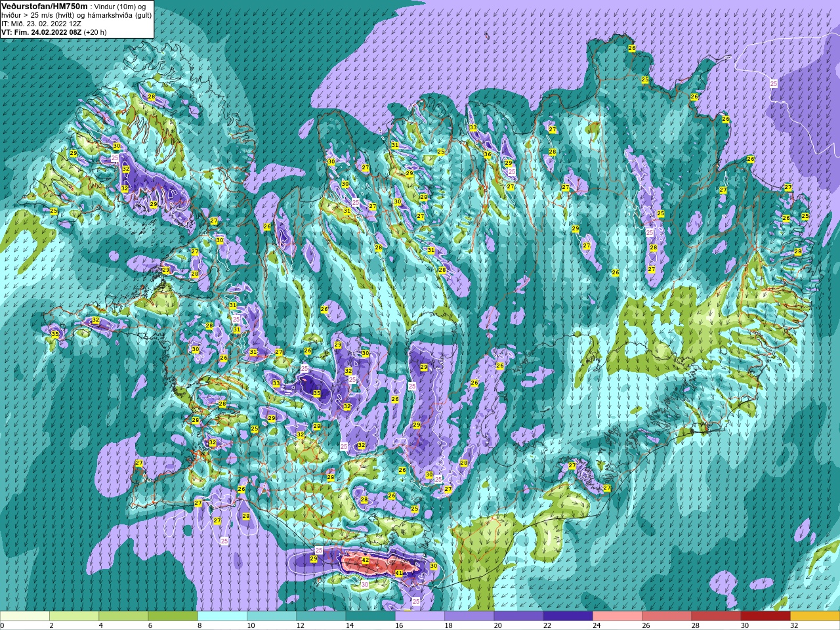Click the dark red 30–32 m/s legend swatch
This screenshot has width=840, height=630.
tap(765, 616)
